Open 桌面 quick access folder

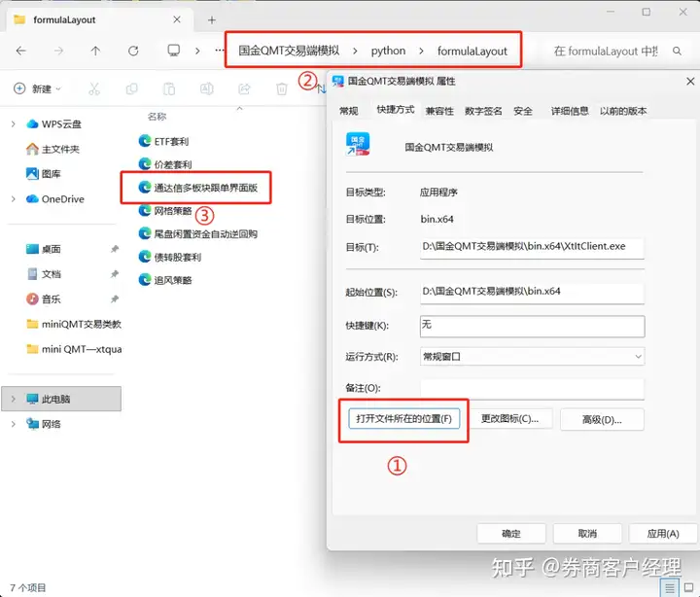(x=44, y=249)
